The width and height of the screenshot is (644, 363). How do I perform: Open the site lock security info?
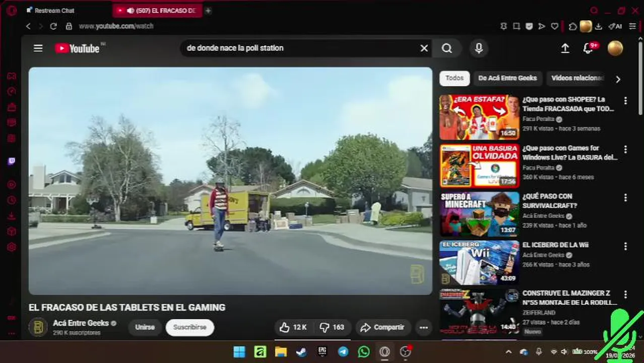click(x=69, y=26)
